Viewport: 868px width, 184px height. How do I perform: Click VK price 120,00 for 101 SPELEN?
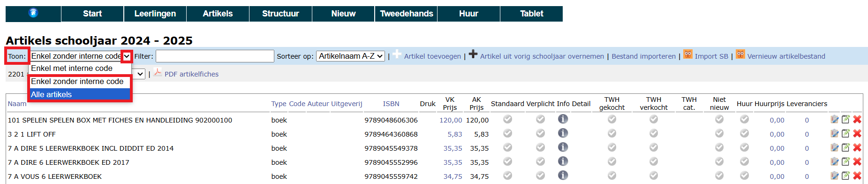pos(451,120)
